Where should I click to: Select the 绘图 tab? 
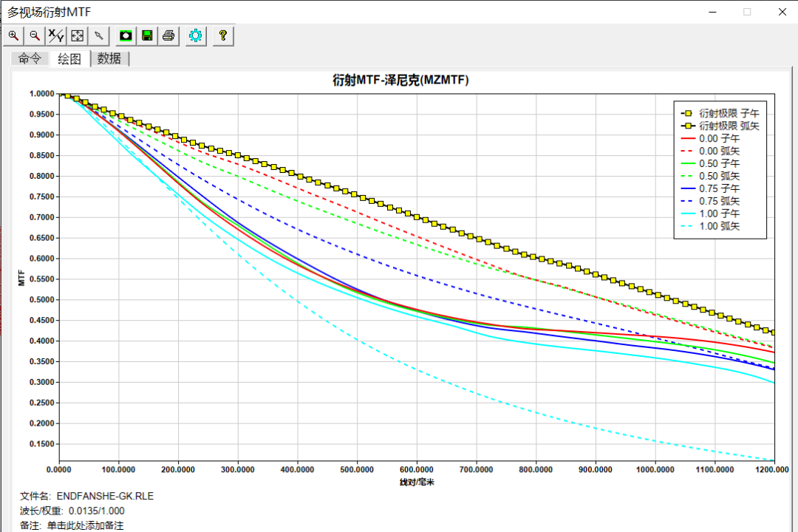click(69, 58)
